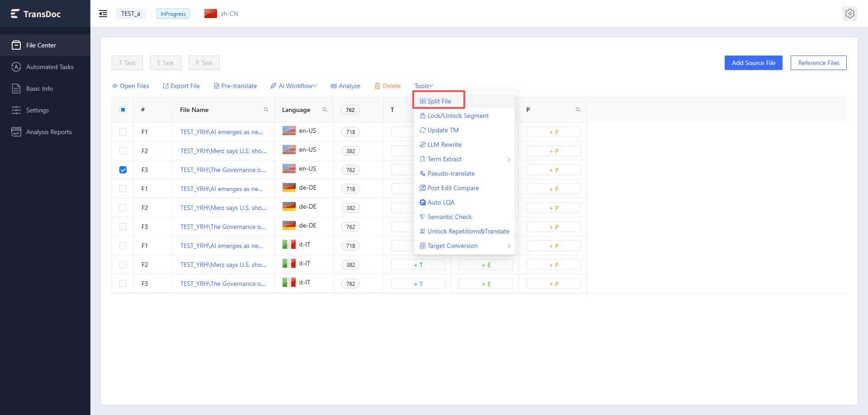Uncheck the en-US F3 row checkbox

coord(123,170)
